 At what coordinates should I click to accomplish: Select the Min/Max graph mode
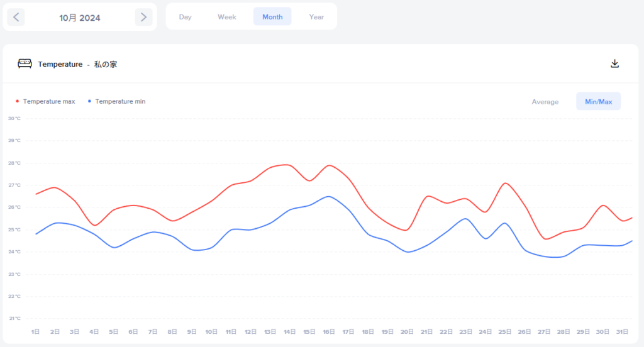click(x=598, y=102)
